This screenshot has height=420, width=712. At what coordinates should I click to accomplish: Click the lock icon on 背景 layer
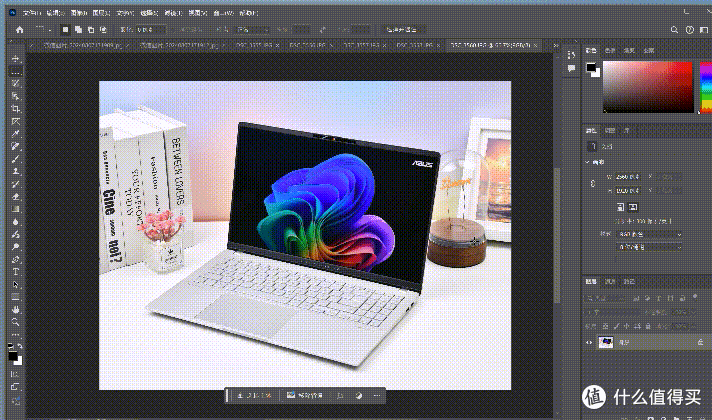[700, 342]
